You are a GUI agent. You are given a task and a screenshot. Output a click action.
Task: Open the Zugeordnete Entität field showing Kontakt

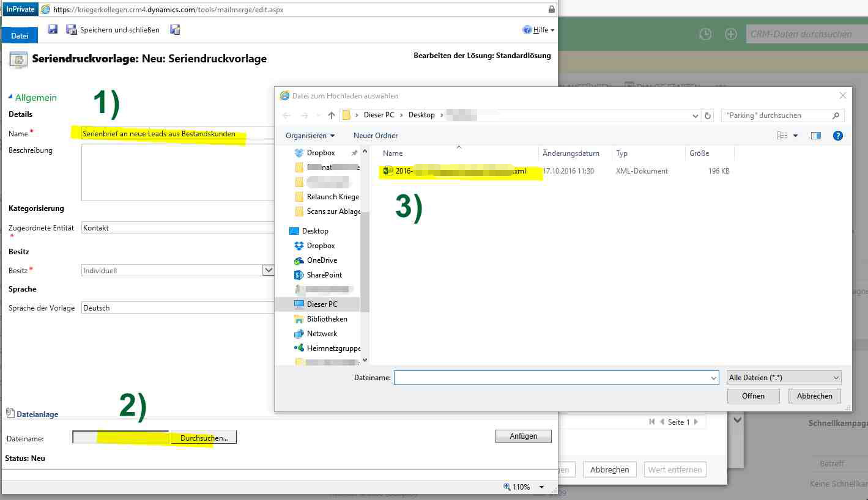pos(177,227)
